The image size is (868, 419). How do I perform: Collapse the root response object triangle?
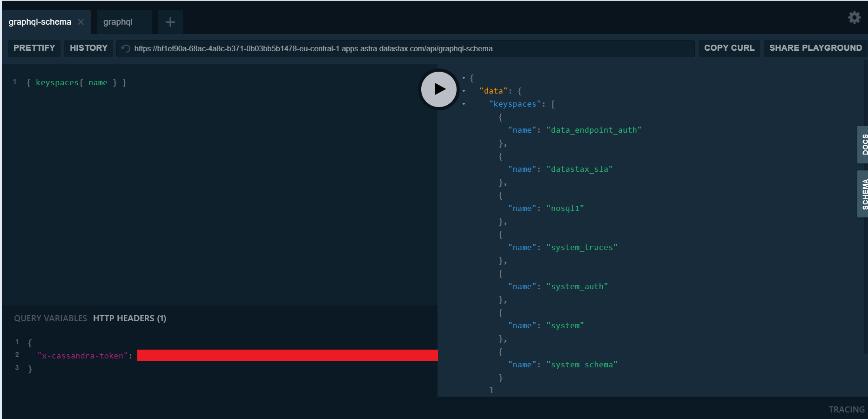point(464,78)
